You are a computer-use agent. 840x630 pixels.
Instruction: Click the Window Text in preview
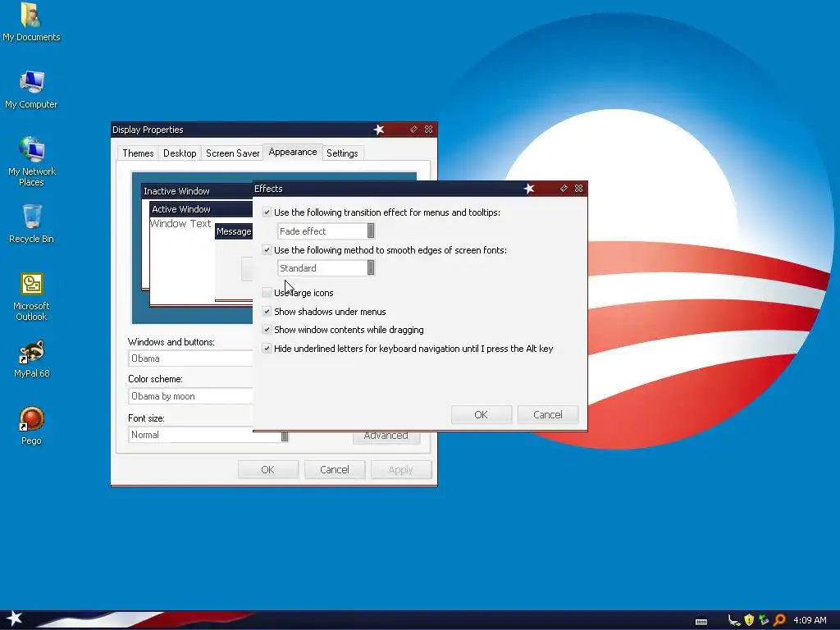(180, 224)
